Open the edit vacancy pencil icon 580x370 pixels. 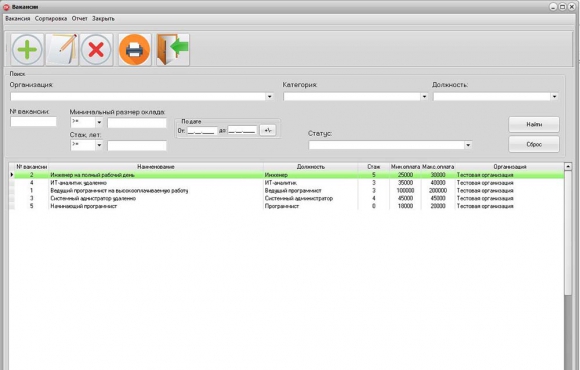click(62, 50)
